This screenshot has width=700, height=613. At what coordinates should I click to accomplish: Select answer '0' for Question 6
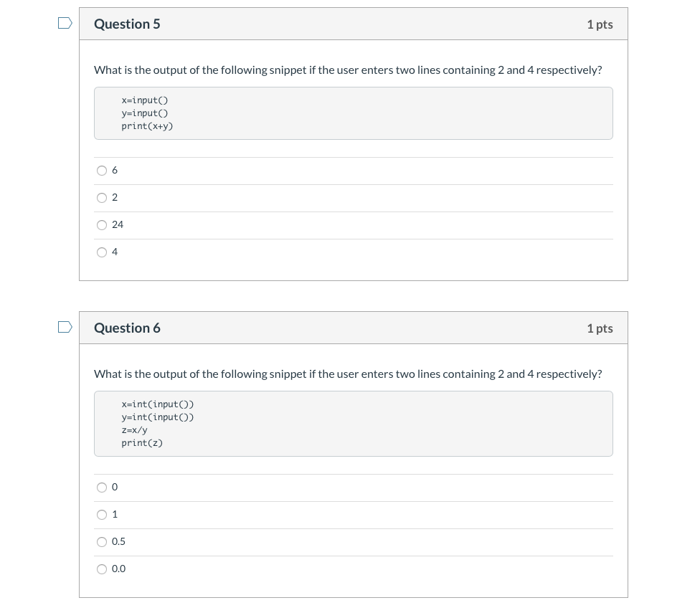[x=102, y=487]
